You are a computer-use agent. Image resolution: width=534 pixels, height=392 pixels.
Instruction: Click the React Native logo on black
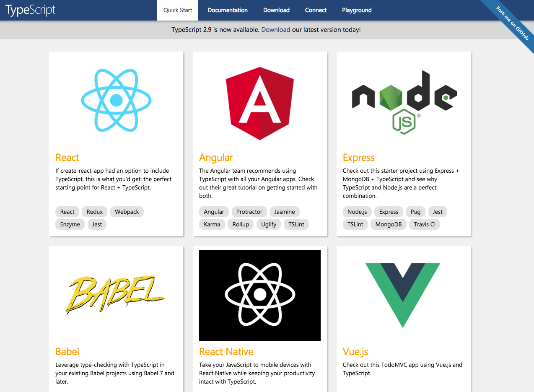click(x=260, y=296)
